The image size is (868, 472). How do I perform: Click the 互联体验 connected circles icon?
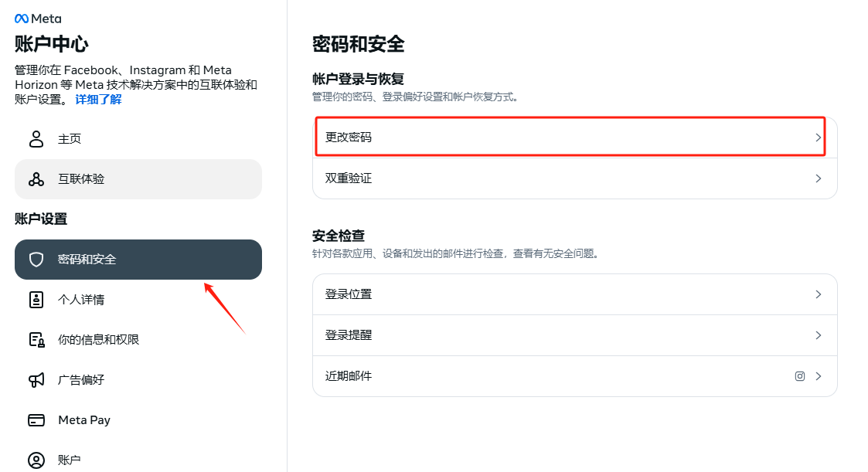tap(36, 179)
